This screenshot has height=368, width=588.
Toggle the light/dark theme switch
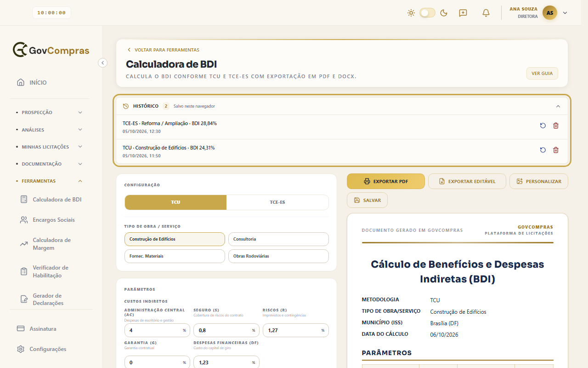tap(427, 13)
